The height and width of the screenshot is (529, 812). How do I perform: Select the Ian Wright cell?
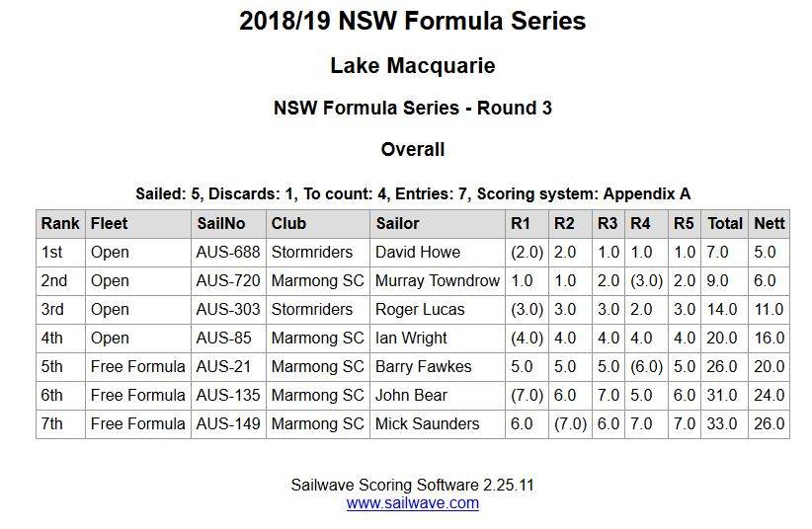point(411,339)
